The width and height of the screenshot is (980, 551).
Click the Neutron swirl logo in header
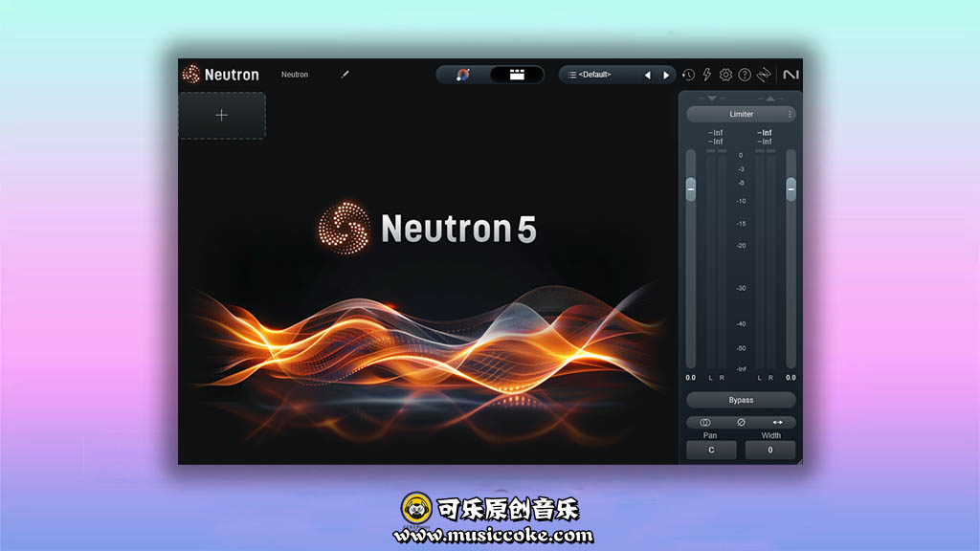click(x=191, y=75)
